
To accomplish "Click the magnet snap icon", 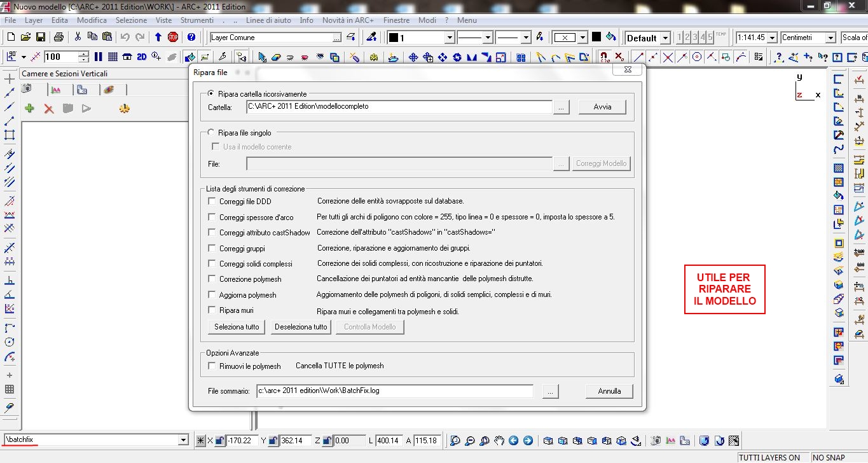I will (x=605, y=57).
